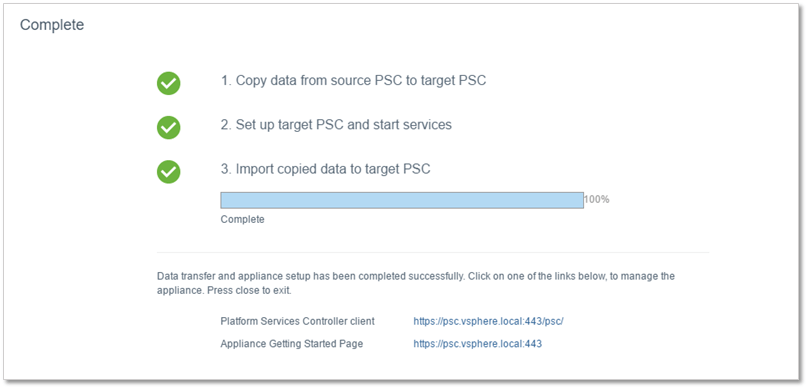
Task: Select the Complete heading at top
Action: pos(52,25)
